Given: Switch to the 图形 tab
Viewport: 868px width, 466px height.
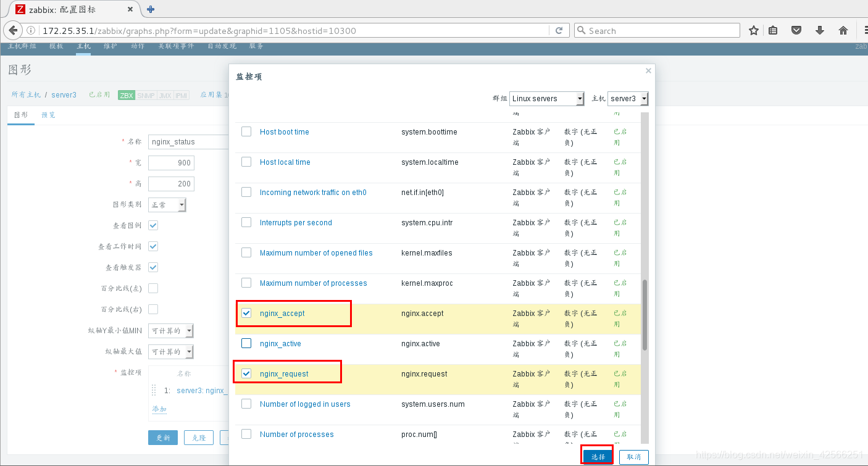Looking at the screenshot, I should 21,115.
